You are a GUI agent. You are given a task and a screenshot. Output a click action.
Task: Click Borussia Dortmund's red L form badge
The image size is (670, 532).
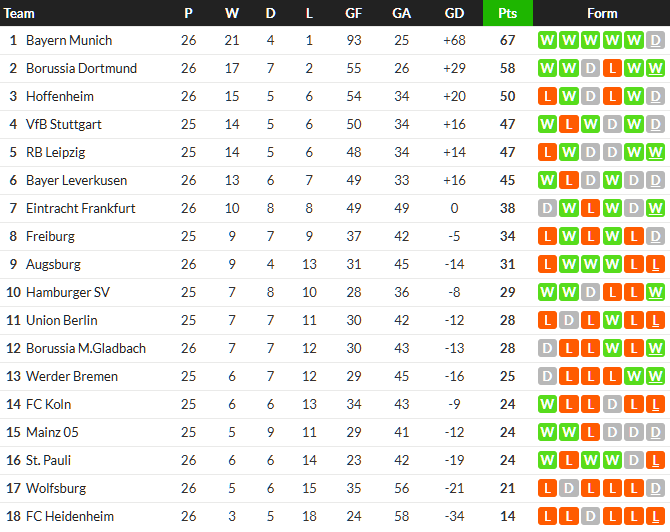pos(612,69)
